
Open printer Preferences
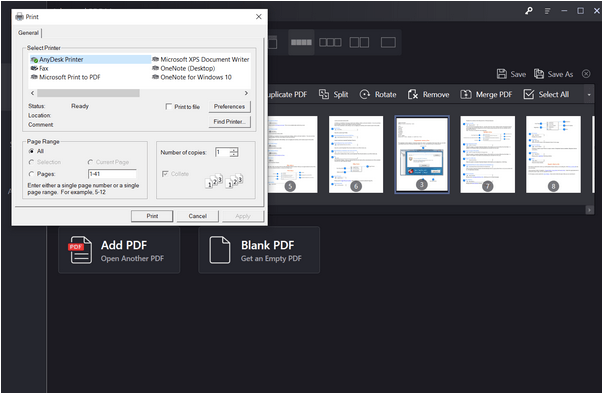tap(229, 107)
